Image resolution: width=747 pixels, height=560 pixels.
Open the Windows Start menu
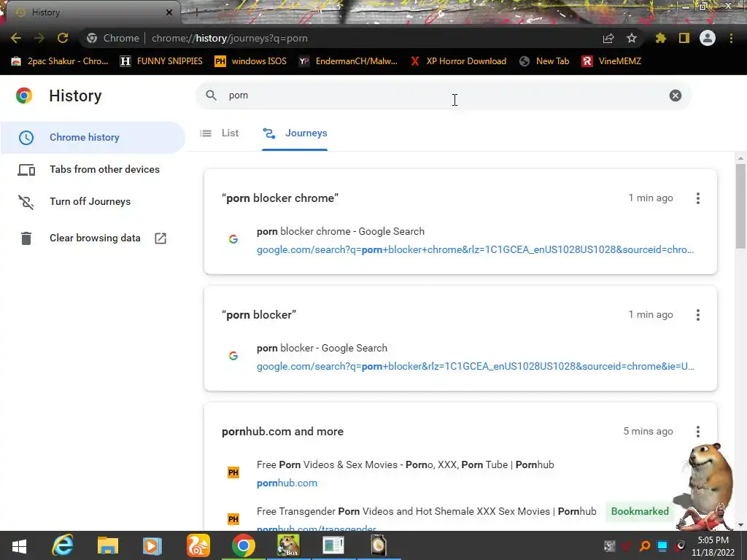(x=19, y=546)
